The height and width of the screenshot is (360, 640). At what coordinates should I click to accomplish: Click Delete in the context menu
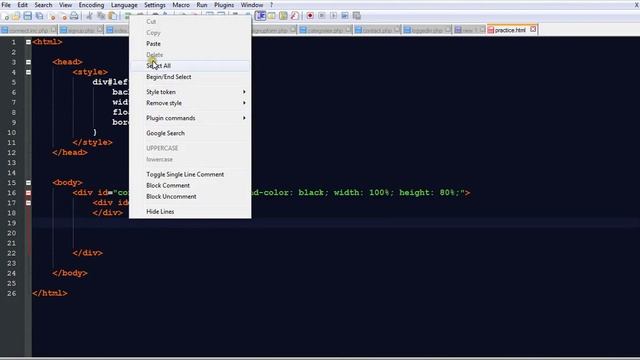(190, 55)
